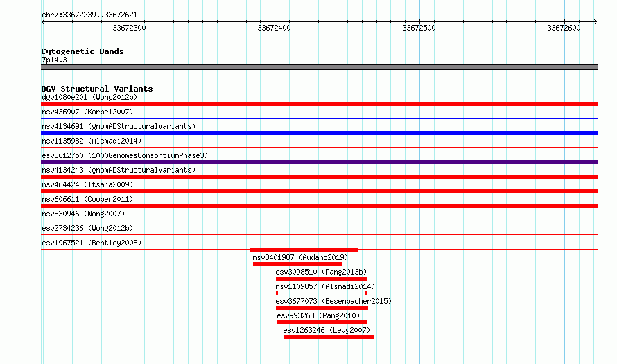Select nsv4134243 (gnomADStructuralVariants) label

pyautogui.click(x=119, y=170)
